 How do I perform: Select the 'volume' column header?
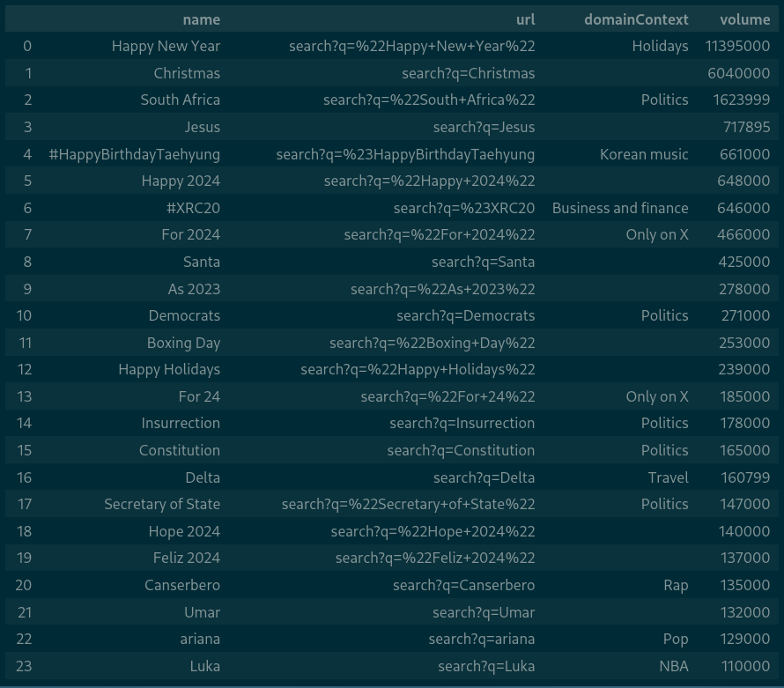744,19
